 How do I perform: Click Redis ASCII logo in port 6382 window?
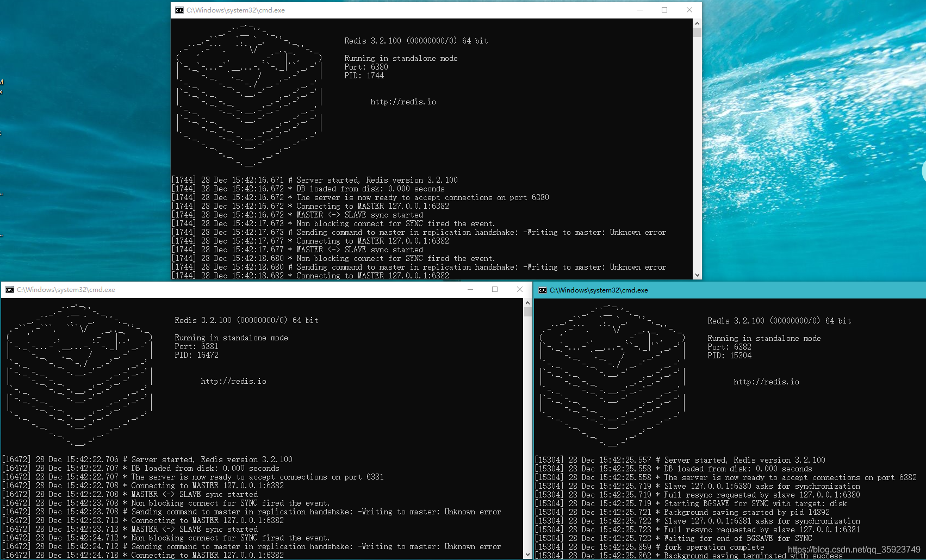pos(612,375)
